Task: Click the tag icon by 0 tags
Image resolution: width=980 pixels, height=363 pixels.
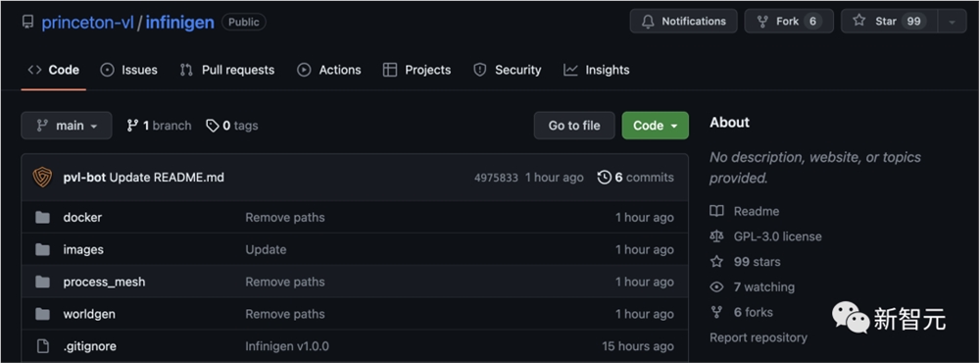Action: (x=213, y=126)
